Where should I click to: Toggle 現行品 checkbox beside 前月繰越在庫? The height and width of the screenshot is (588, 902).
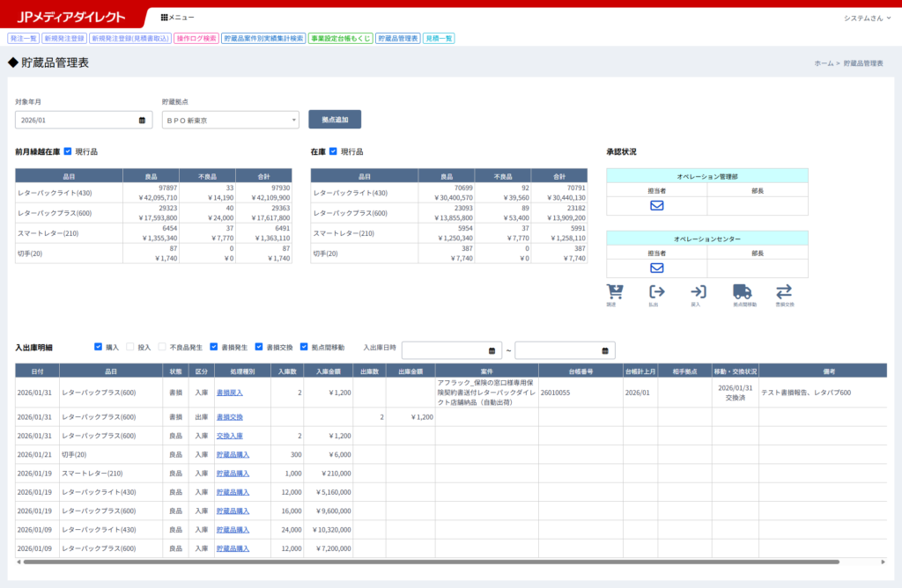click(69, 151)
